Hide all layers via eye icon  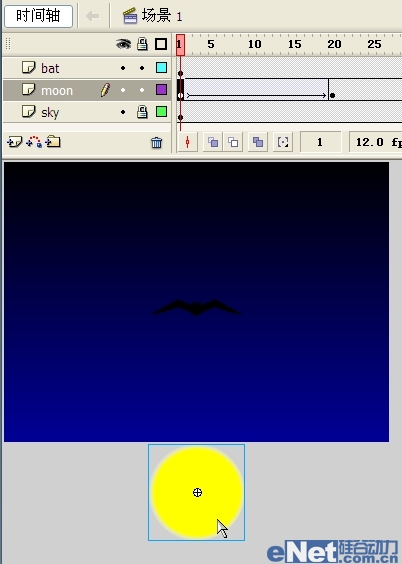coord(123,44)
